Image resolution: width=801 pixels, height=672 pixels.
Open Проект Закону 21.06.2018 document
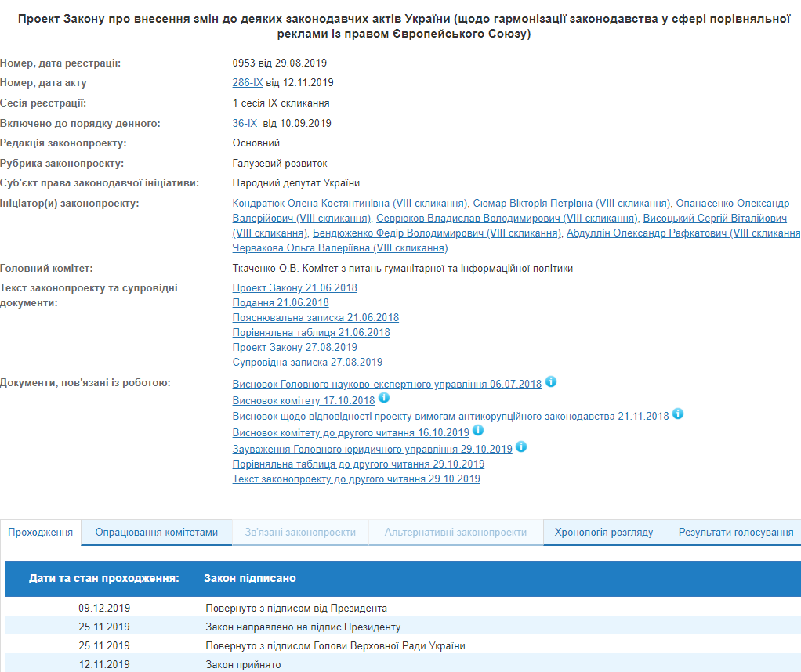pyautogui.click(x=293, y=287)
